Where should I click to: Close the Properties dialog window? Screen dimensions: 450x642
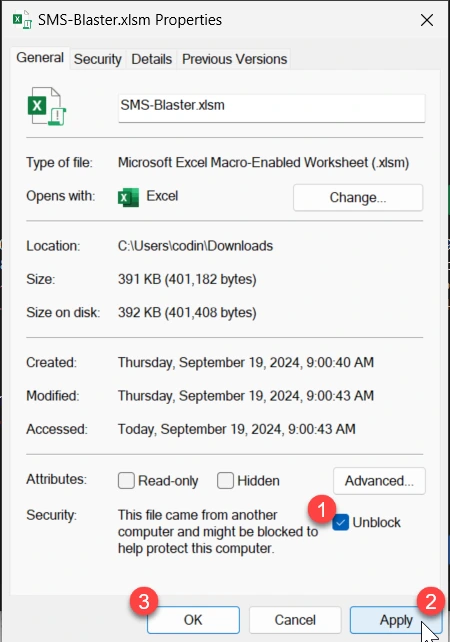[427, 20]
